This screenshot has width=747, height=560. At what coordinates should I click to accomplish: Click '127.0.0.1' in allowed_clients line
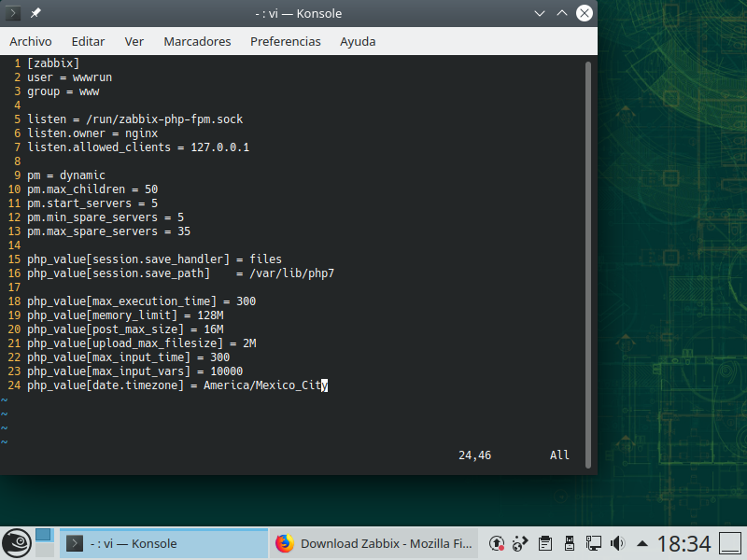point(219,147)
